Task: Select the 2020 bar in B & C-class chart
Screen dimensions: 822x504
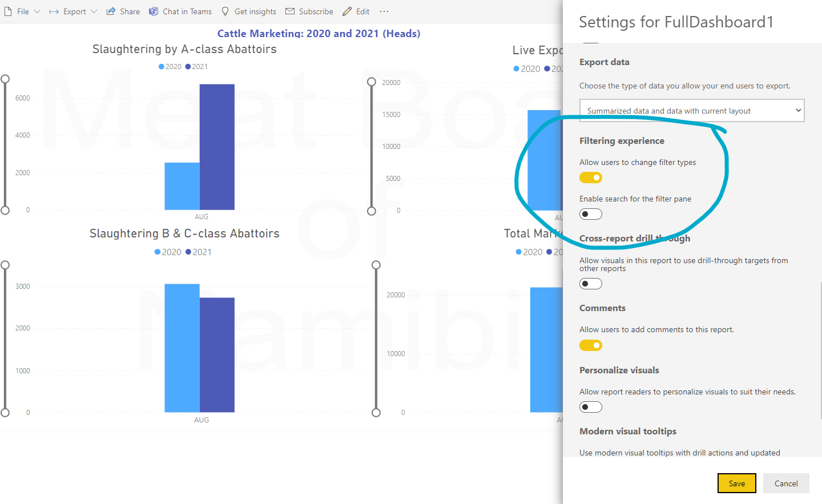Action: click(182, 348)
